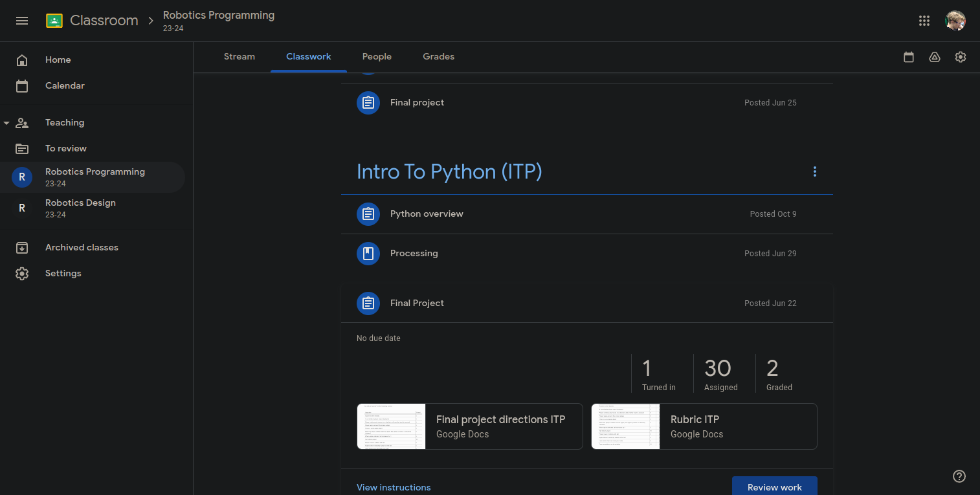Open Intro To Python topic options menu
The image size is (980, 495).
pyautogui.click(x=814, y=171)
